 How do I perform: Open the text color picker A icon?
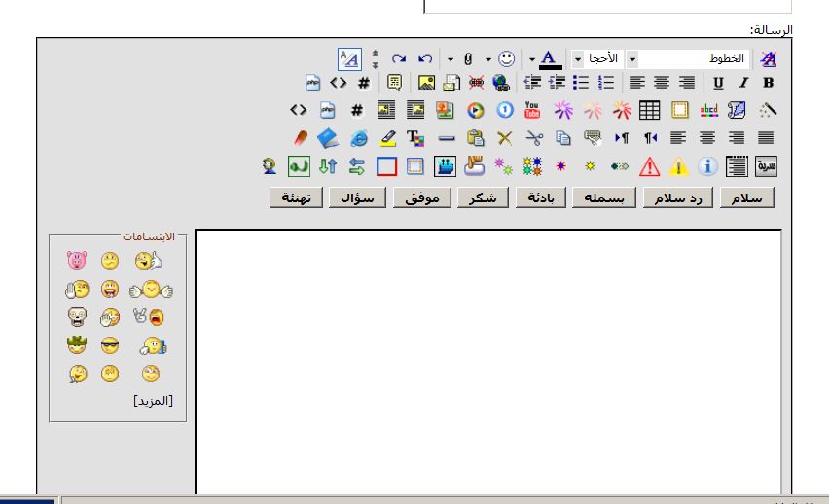point(550,58)
